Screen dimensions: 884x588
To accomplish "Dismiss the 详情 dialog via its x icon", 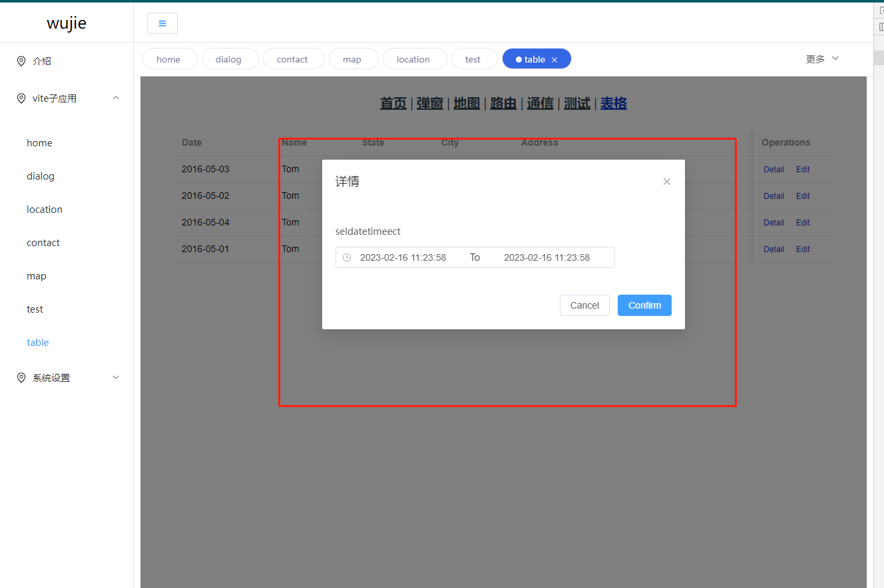I will click(x=666, y=181).
